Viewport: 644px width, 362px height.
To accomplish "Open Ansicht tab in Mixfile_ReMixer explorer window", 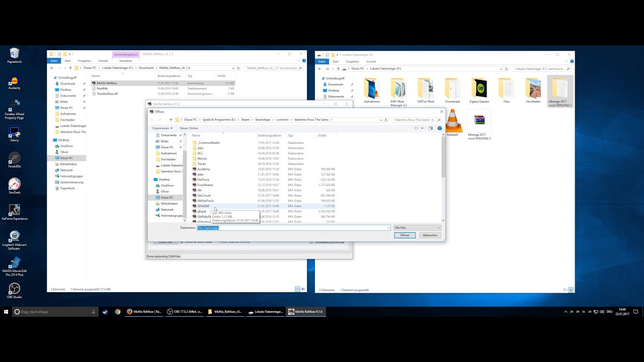I will [x=103, y=61].
